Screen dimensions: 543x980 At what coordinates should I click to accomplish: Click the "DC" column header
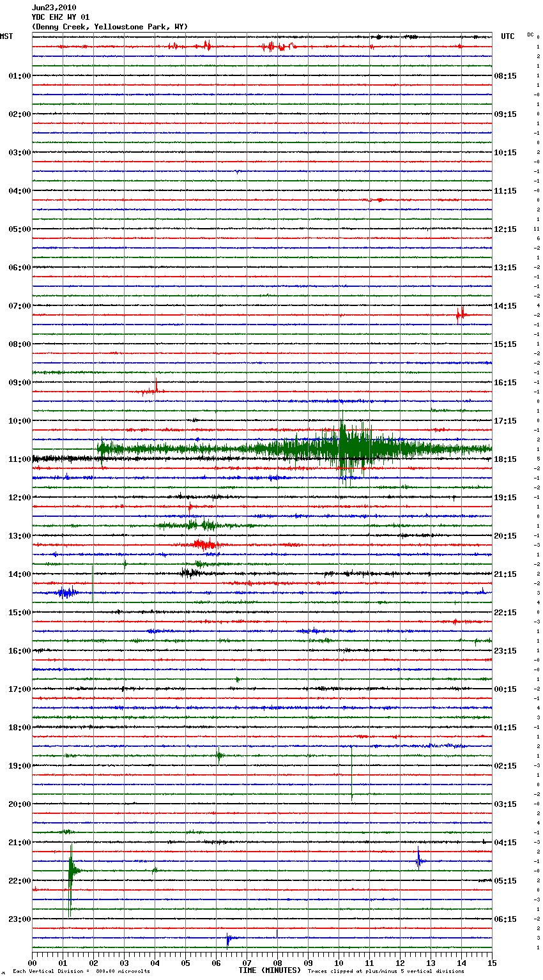pyautogui.click(x=530, y=34)
